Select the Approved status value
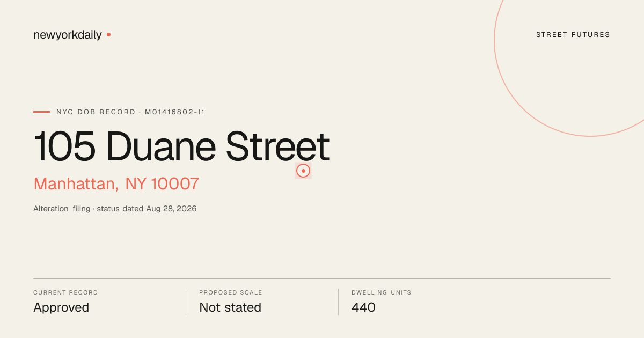Image resolution: width=644 pixels, height=338 pixels. (x=61, y=307)
